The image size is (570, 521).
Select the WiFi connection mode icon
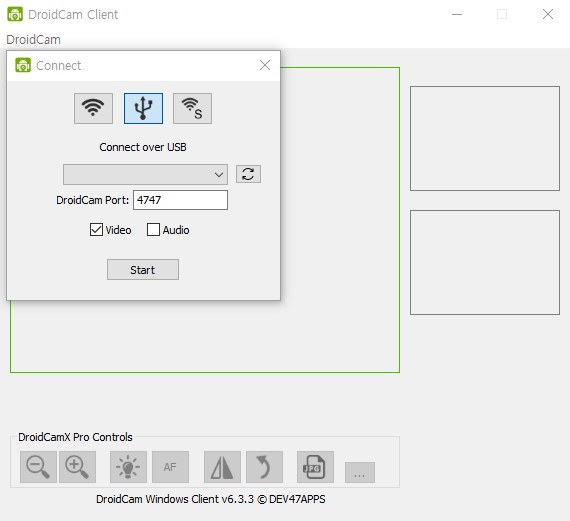pyautogui.click(x=93, y=108)
